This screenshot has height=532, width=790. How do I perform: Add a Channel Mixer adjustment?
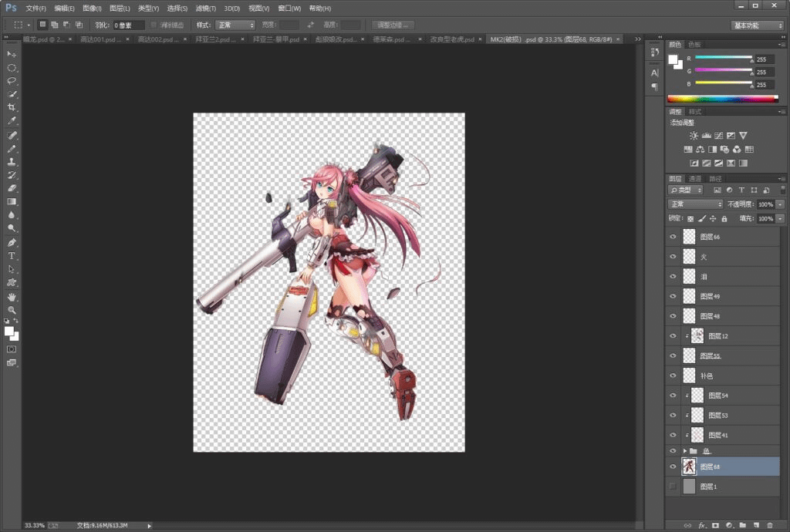[x=737, y=150]
